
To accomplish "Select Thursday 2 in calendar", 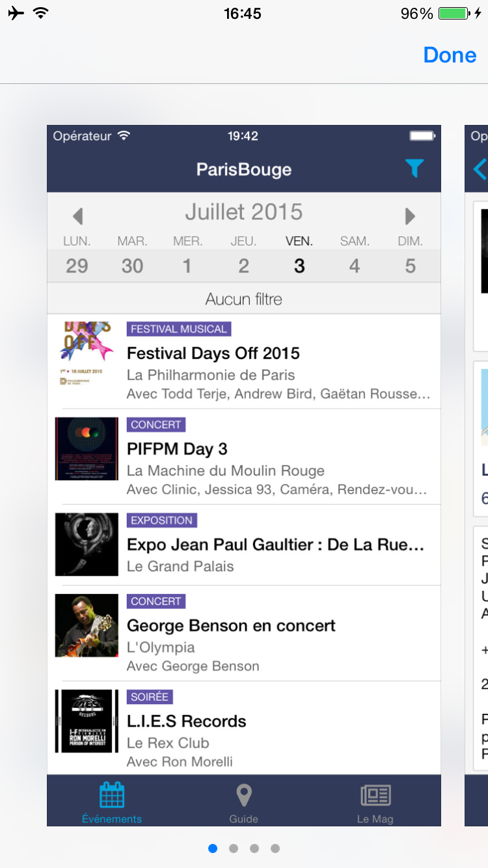I will pyautogui.click(x=243, y=265).
